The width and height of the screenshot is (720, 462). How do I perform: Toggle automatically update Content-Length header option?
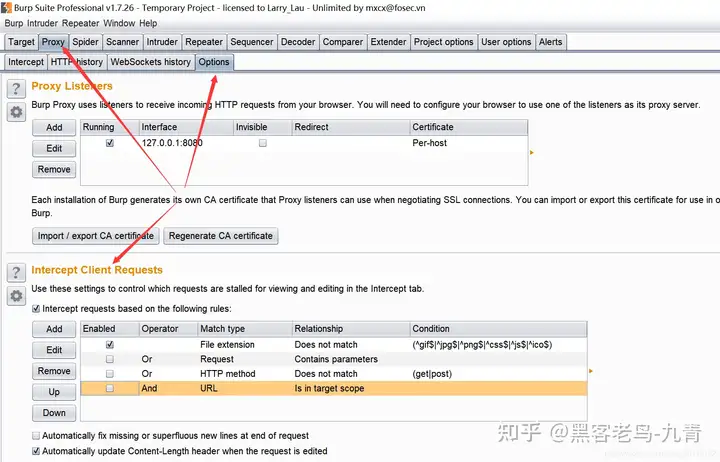pyautogui.click(x=36, y=451)
